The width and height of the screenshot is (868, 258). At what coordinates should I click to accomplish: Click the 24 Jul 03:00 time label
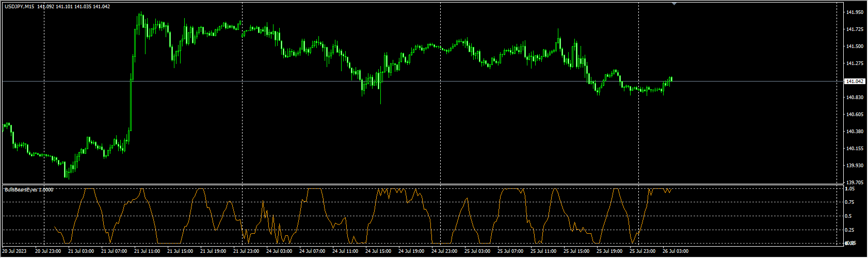[279, 251]
